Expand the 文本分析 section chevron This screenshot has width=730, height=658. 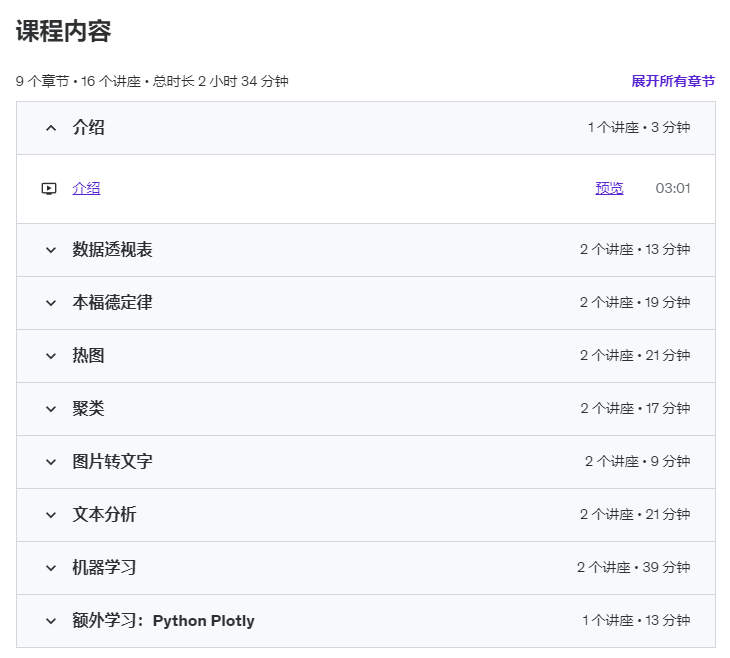coord(51,515)
